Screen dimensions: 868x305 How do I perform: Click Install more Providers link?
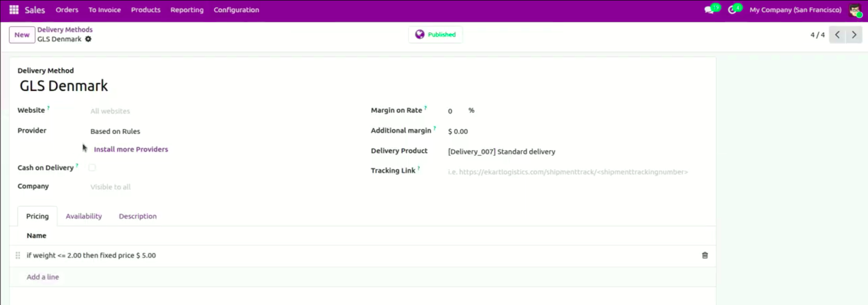131,149
